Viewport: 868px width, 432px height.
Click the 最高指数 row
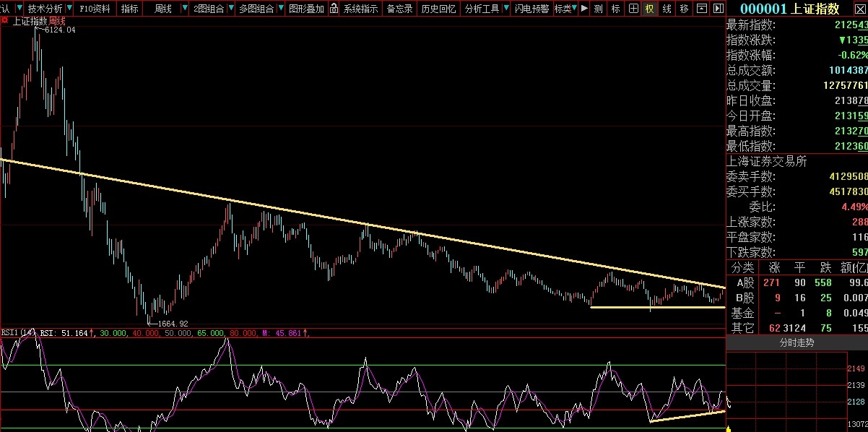tap(797, 131)
